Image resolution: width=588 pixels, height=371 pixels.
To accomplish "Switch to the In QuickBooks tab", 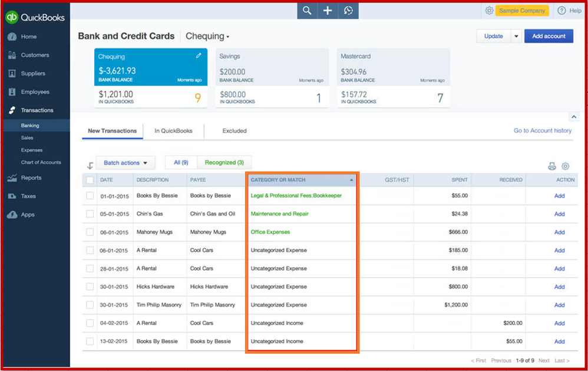I will coord(173,131).
